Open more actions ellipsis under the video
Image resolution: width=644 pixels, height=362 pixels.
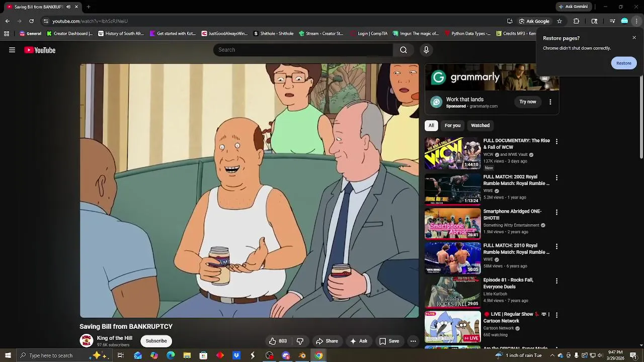pos(413,341)
